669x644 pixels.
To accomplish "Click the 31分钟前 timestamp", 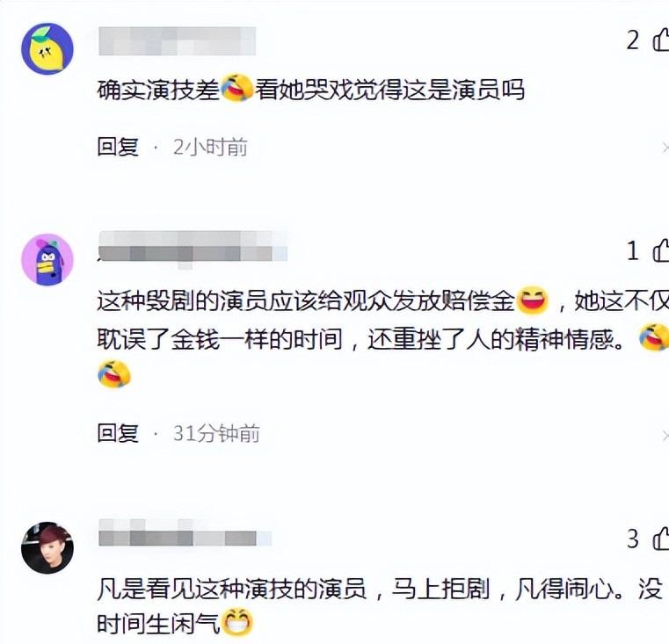I will click(216, 433).
